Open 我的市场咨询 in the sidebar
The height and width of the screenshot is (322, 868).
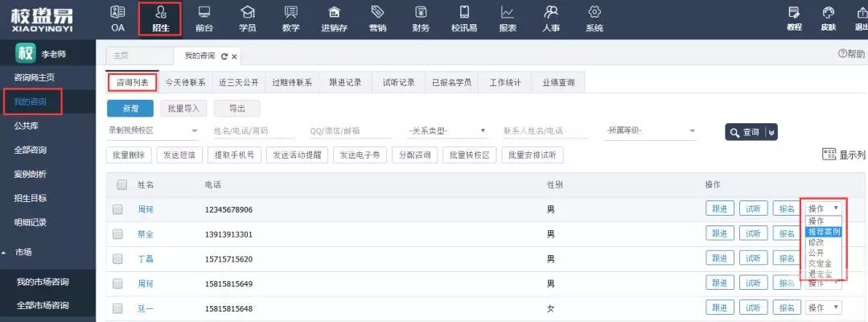pos(43,282)
